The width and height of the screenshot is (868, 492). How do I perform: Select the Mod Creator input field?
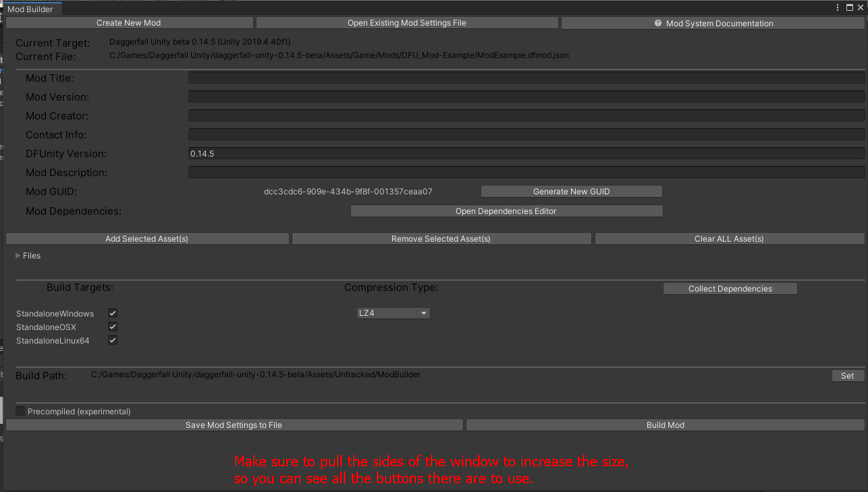tap(526, 116)
